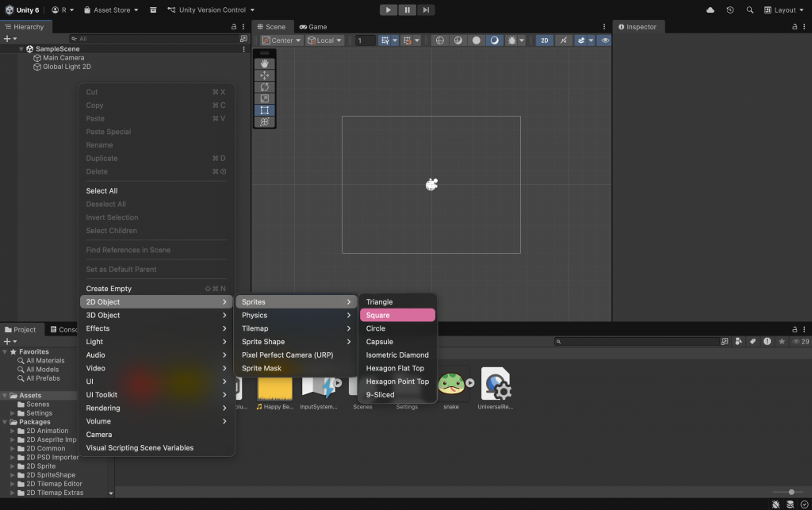Open Unity Version Control dropdown
Screen dimensions: 812x510
click(211, 10)
